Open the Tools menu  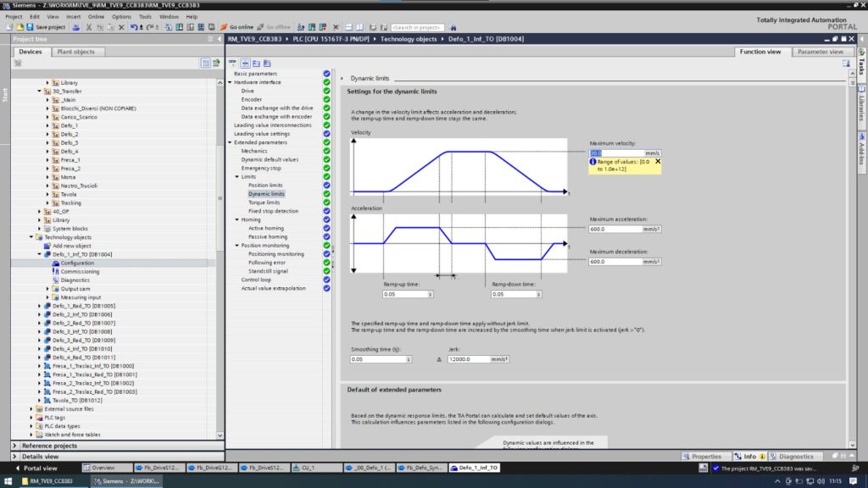[145, 17]
